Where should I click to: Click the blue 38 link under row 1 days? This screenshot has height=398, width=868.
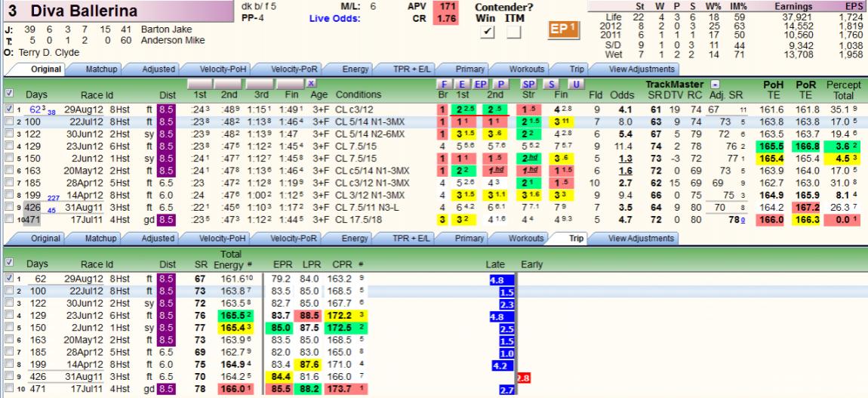pyautogui.click(x=51, y=113)
